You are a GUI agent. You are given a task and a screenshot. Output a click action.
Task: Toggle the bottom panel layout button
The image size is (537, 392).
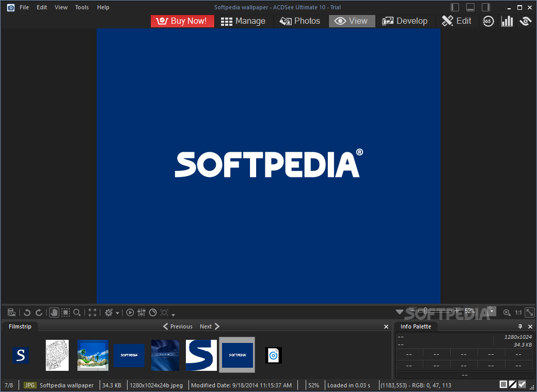tap(470, 7)
